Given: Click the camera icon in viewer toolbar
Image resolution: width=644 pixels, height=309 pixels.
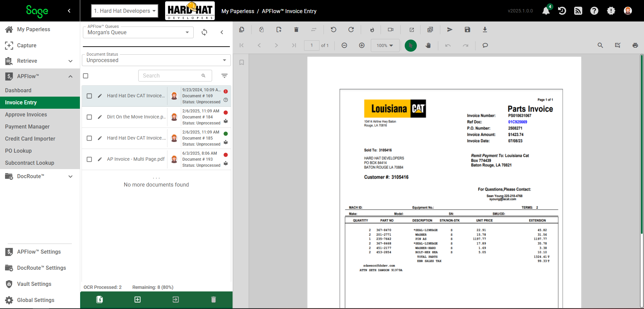Looking at the screenshot, I should tap(391, 30).
